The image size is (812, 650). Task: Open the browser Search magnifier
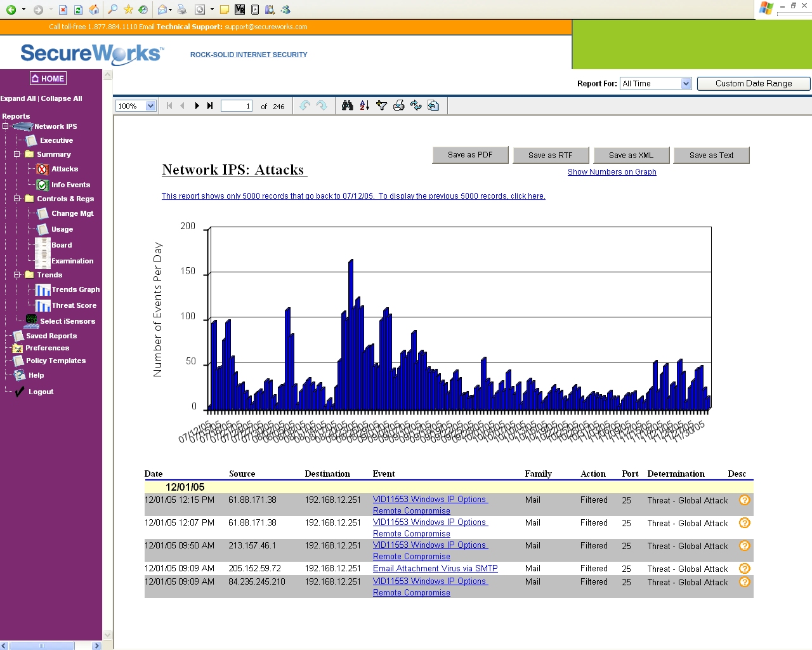pyautogui.click(x=112, y=10)
